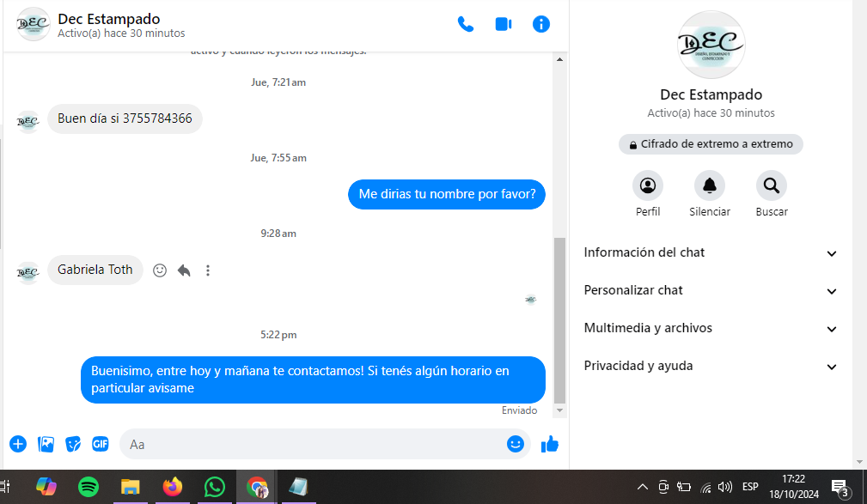Screen dimensions: 867x504
Task: Switch to Chrome in the taskbar
Action: 257,487
